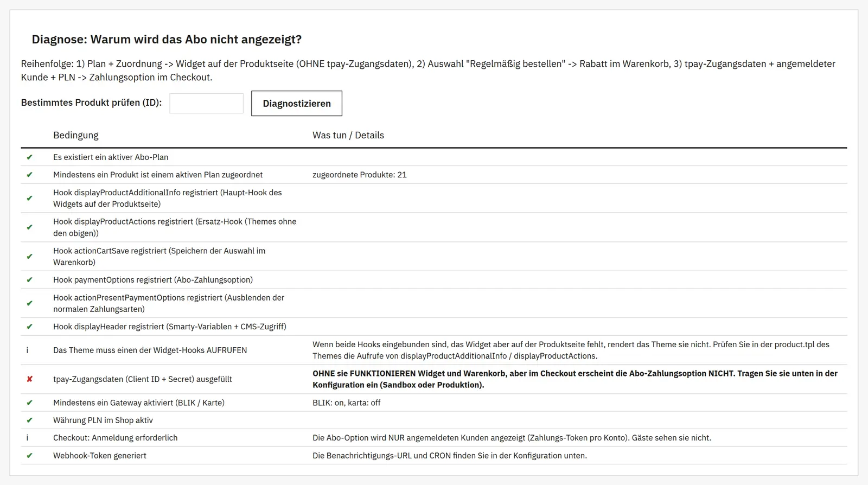This screenshot has width=868, height=485.
Task: Click check icon for Gateway aktiviert row
Action: (x=29, y=403)
